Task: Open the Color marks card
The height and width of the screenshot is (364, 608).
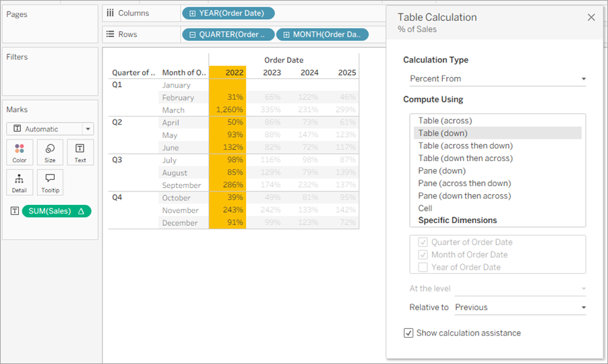Action: click(20, 153)
